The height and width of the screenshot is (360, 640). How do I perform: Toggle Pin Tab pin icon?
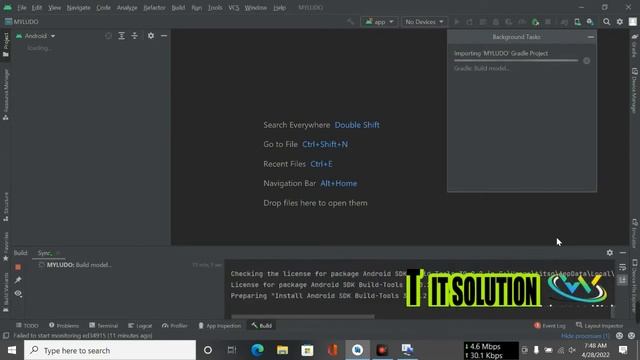click(x=18, y=280)
